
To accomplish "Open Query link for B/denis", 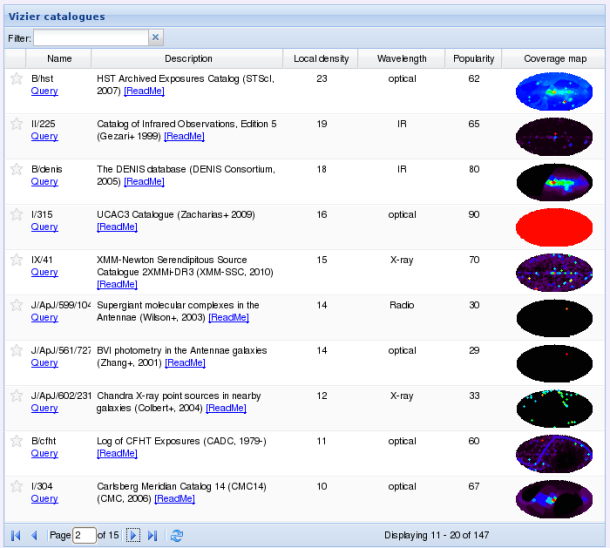I will pyautogui.click(x=44, y=182).
